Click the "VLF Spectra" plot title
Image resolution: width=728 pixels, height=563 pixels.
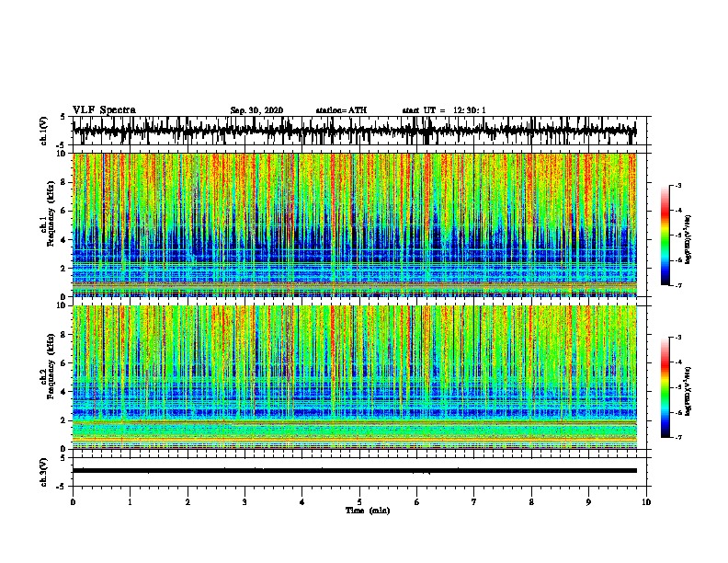104,110
